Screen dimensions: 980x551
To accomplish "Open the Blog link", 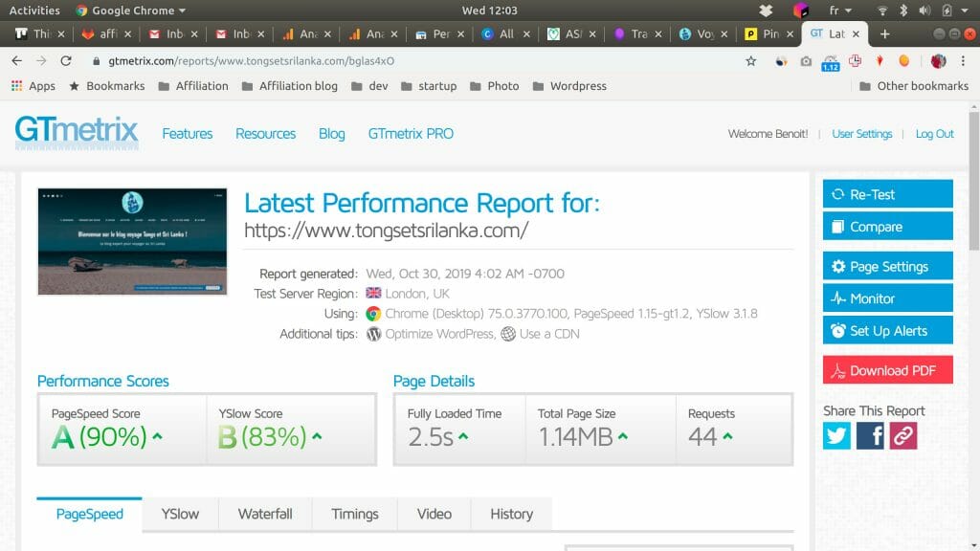I will tap(331, 134).
